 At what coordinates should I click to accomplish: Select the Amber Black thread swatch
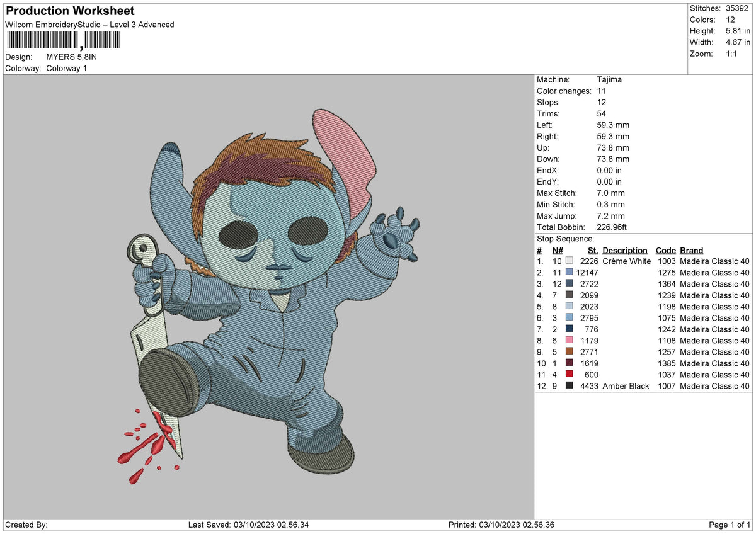570,386
